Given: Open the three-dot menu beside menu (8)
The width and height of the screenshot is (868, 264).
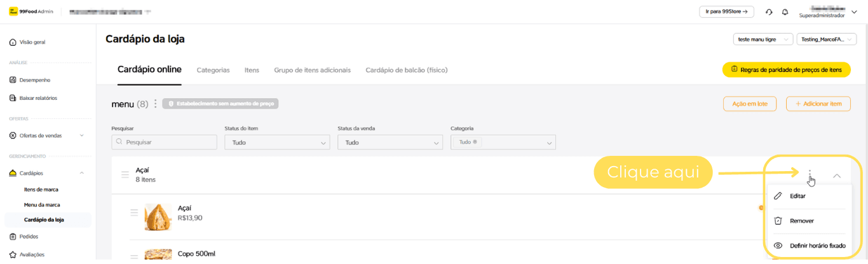Looking at the screenshot, I should pos(156,104).
